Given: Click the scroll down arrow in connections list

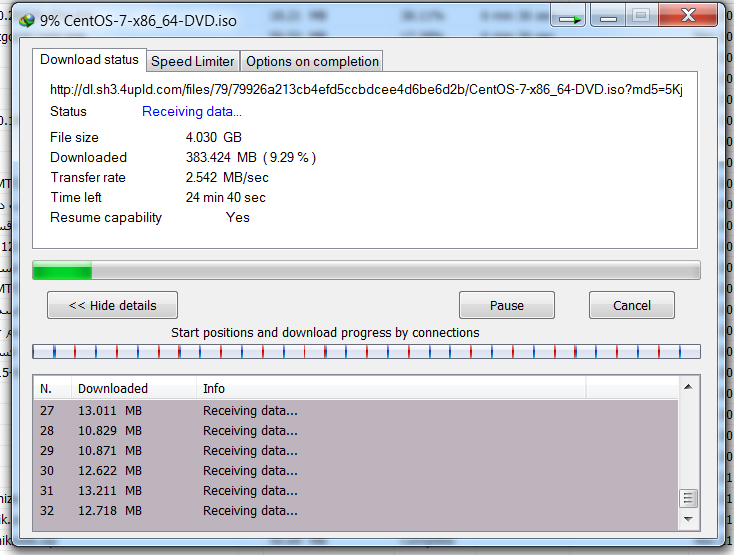Looking at the screenshot, I should [688, 518].
